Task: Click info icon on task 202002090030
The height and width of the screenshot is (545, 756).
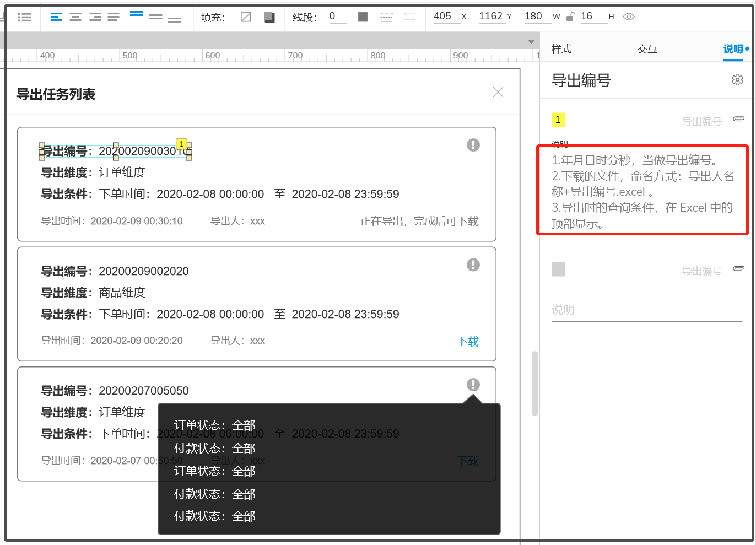Action: (x=473, y=145)
